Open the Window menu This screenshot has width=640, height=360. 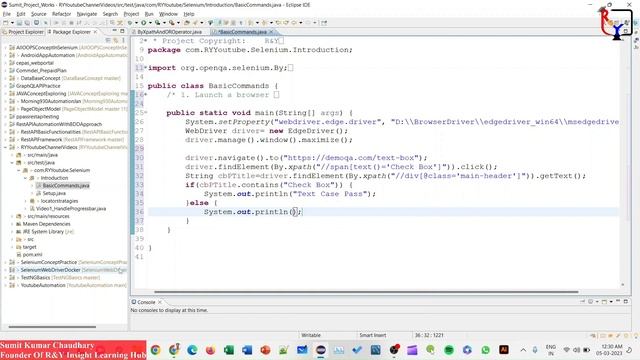(x=168, y=14)
